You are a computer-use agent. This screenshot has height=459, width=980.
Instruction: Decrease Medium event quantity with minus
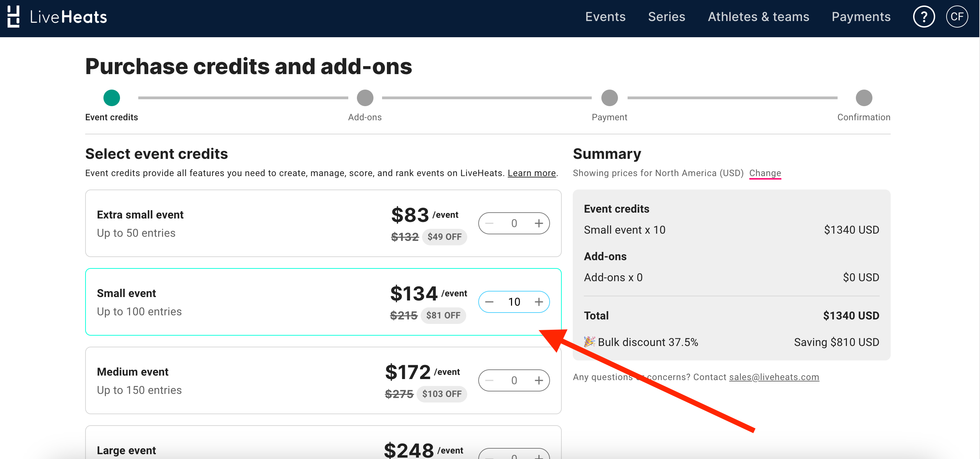click(x=489, y=380)
